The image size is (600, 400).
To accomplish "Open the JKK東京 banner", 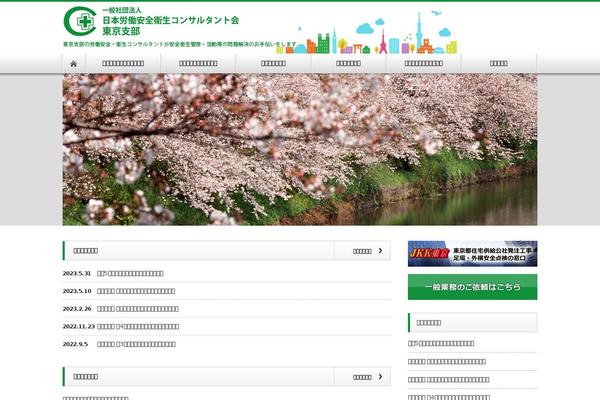I will 472,254.
